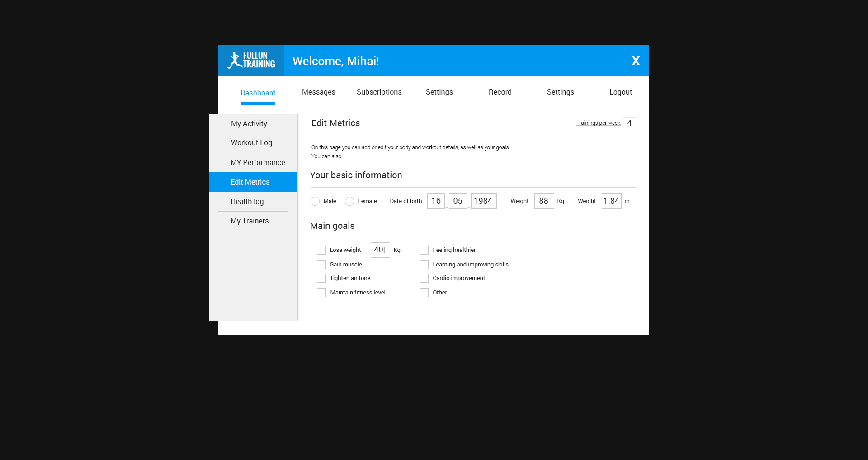
Task: Click the Lose weight Kg amount field
Action: tap(380, 250)
